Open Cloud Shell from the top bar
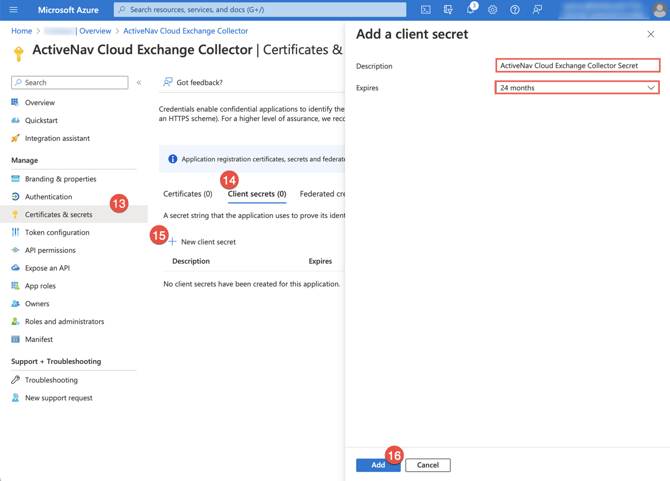This screenshot has height=481, width=670. (426, 9)
